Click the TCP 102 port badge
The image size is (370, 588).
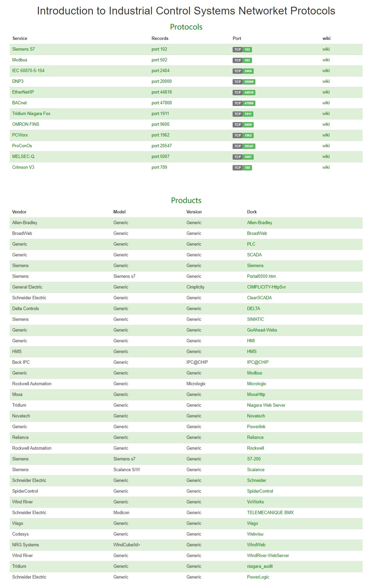242,50
